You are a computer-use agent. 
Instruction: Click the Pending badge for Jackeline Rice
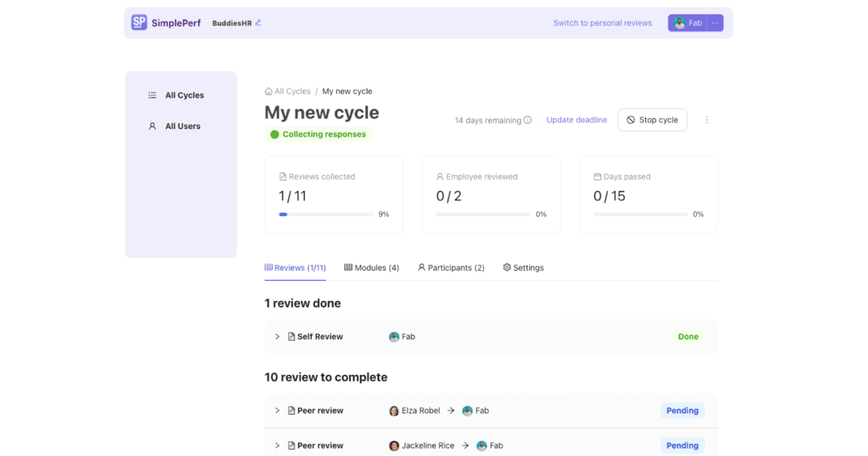coord(682,446)
